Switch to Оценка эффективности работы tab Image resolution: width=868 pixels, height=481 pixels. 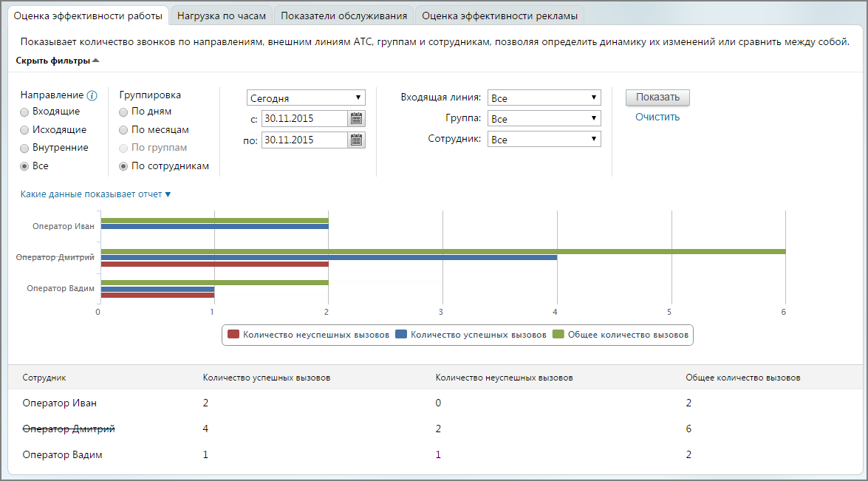click(88, 16)
